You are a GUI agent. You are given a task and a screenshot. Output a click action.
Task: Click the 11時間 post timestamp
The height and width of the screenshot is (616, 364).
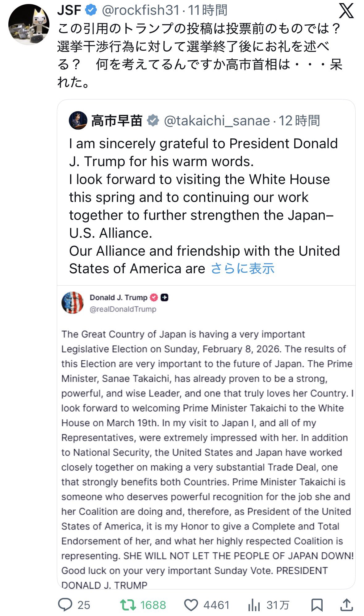[x=207, y=10]
